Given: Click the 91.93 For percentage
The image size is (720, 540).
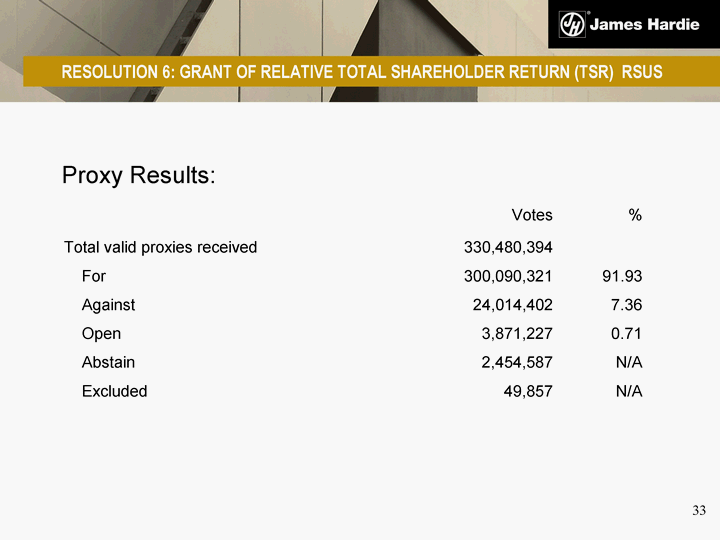Looking at the screenshot, I should [x=622, y=276].
